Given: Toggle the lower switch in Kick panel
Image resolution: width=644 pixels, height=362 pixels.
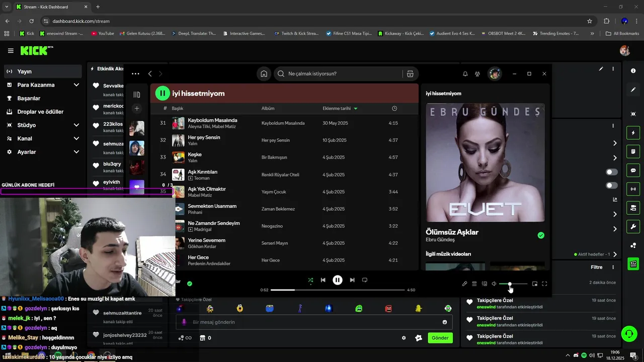Looking at the screenshot, I should [612, 186].
